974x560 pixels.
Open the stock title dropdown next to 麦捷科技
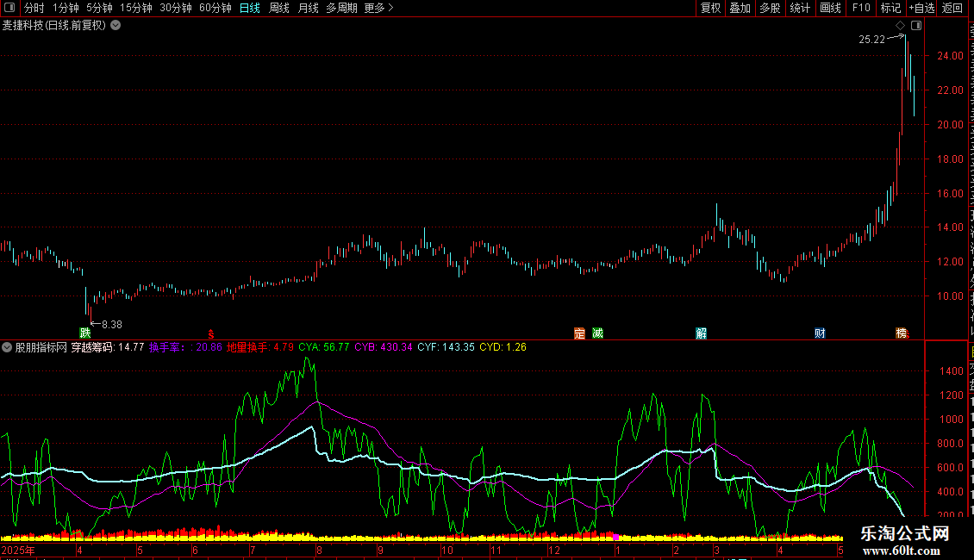[x=116, y=26]
